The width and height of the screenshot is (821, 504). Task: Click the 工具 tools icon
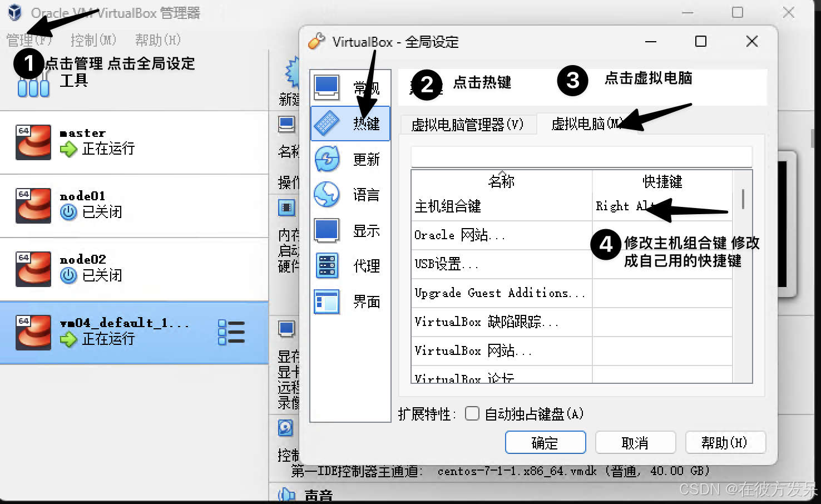(x=33, y=83)
